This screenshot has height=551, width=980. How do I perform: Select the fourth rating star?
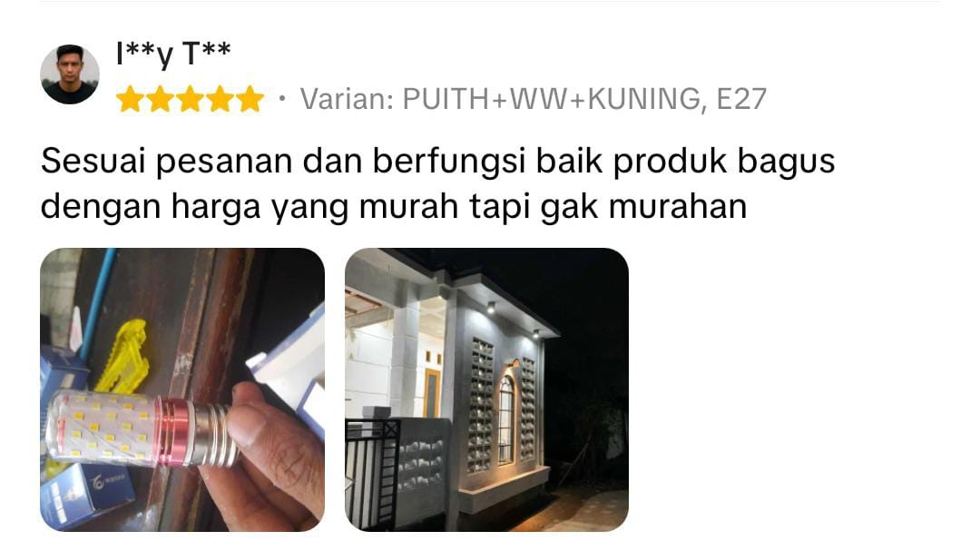click(220, 99)
